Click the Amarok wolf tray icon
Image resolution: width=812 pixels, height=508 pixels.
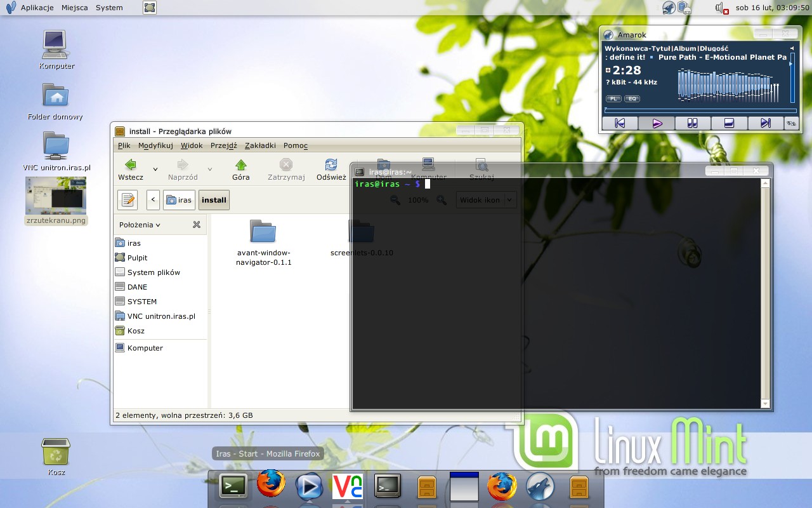pyautogui.click(x=669, y=8)
